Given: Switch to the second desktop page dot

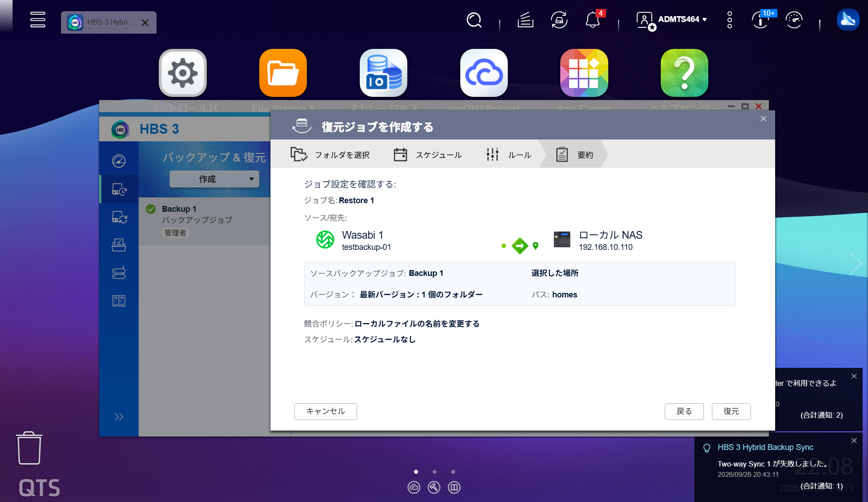Looking at the screenshot, I should click(434, 472).
